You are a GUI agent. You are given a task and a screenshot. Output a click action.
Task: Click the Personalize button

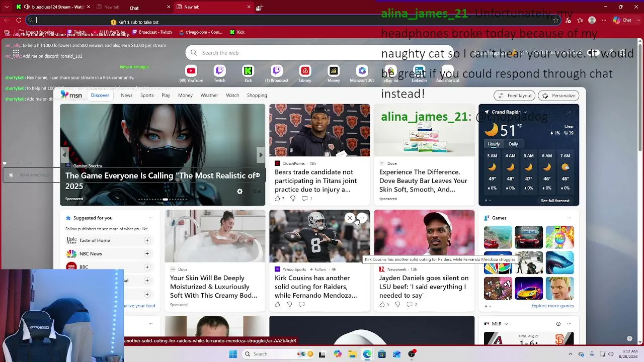click(558, 96)
